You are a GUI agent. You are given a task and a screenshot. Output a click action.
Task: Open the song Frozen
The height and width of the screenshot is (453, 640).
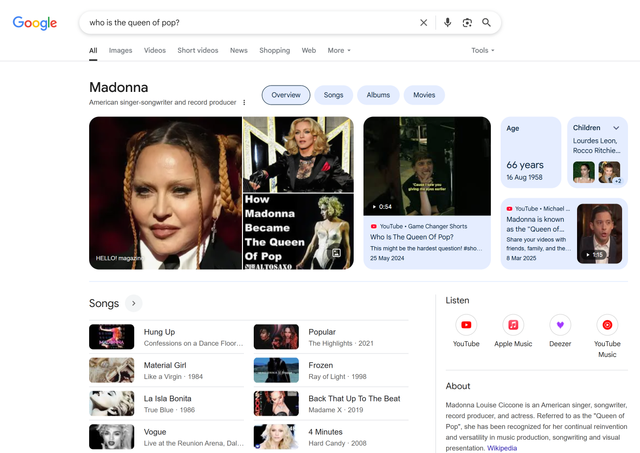[x=320, y=365]
